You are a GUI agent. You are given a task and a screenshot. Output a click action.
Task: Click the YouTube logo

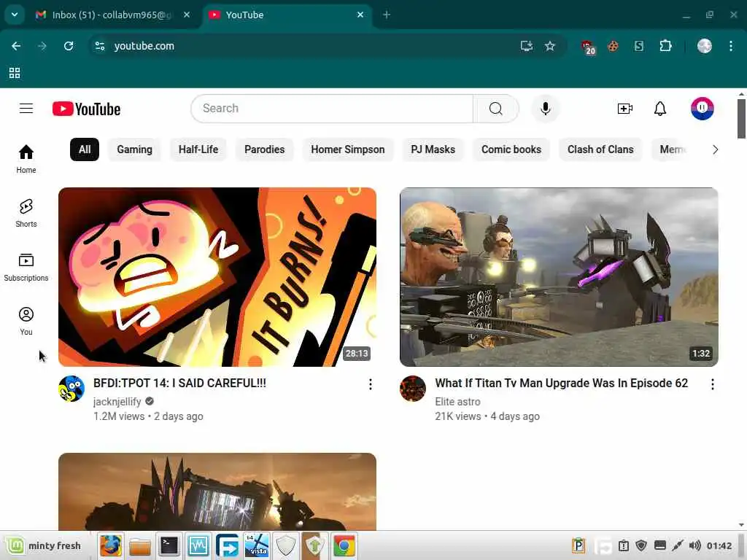(x=86, y=109)
